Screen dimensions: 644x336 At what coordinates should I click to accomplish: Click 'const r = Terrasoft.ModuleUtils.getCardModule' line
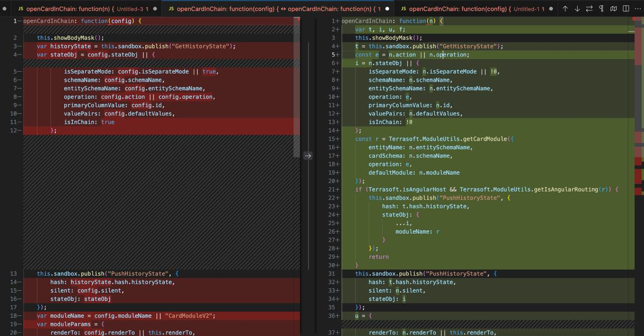[x=434, y=139]
